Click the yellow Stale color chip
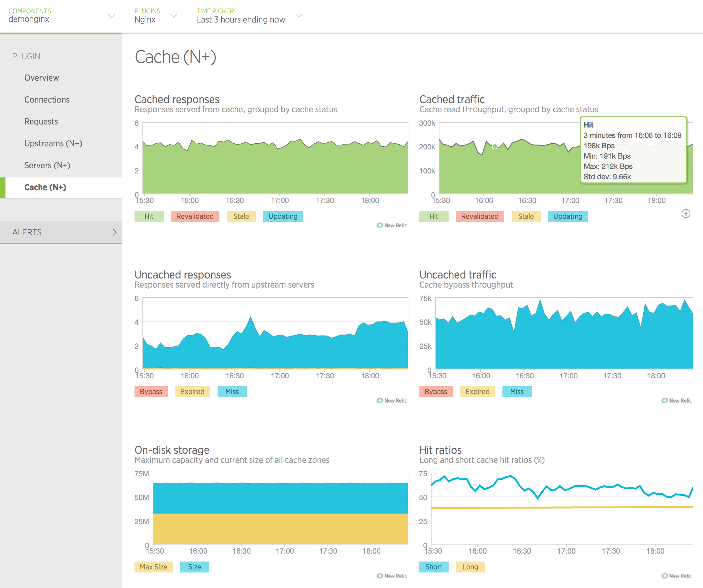 click(241, 216)
